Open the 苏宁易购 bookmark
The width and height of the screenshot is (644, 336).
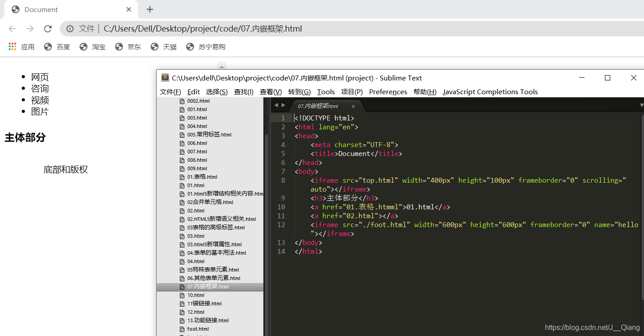[x=206, y=47]
